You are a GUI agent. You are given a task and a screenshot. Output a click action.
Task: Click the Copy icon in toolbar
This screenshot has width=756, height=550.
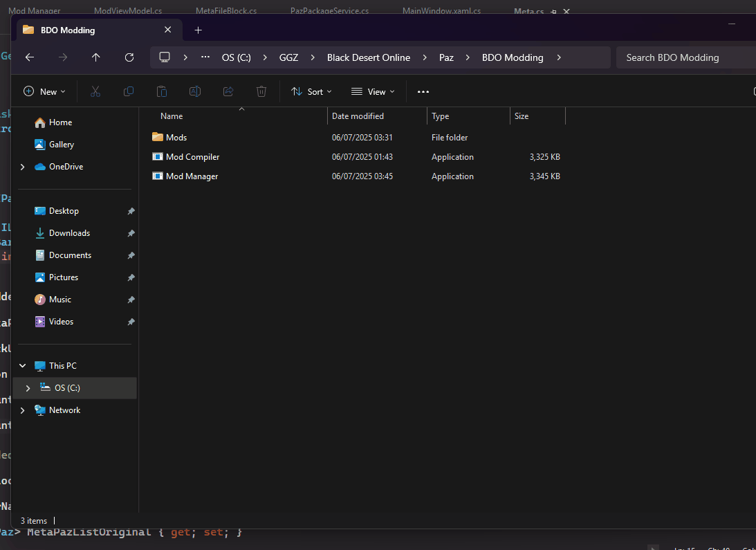click(x=129, y=91)
